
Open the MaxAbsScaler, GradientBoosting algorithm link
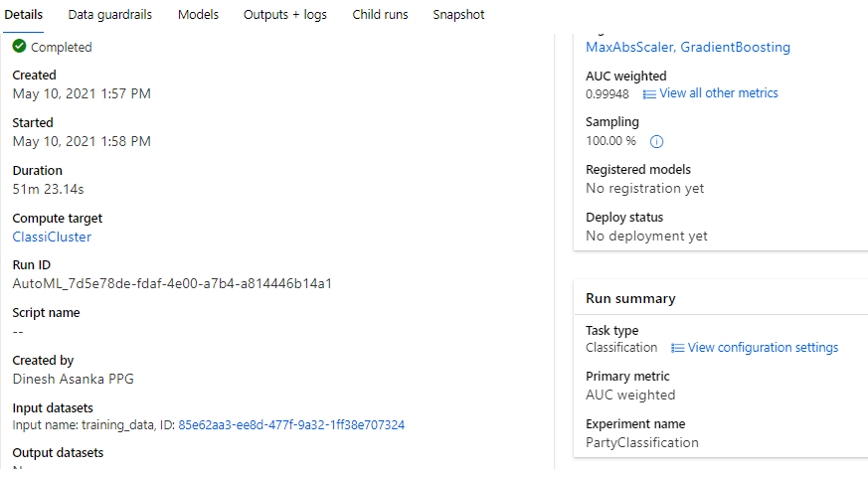pyautogui.click(x=688, y=47)
